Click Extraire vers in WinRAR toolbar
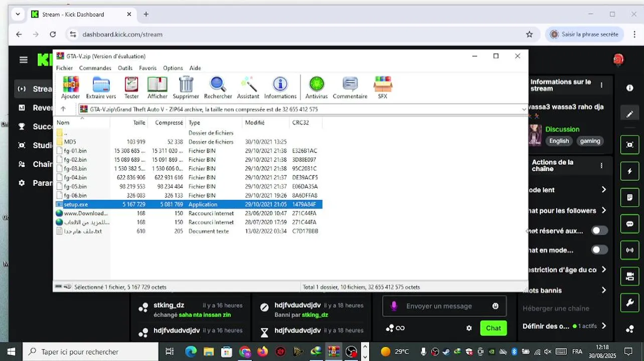 pyautogui.click(x=101, y=87)
